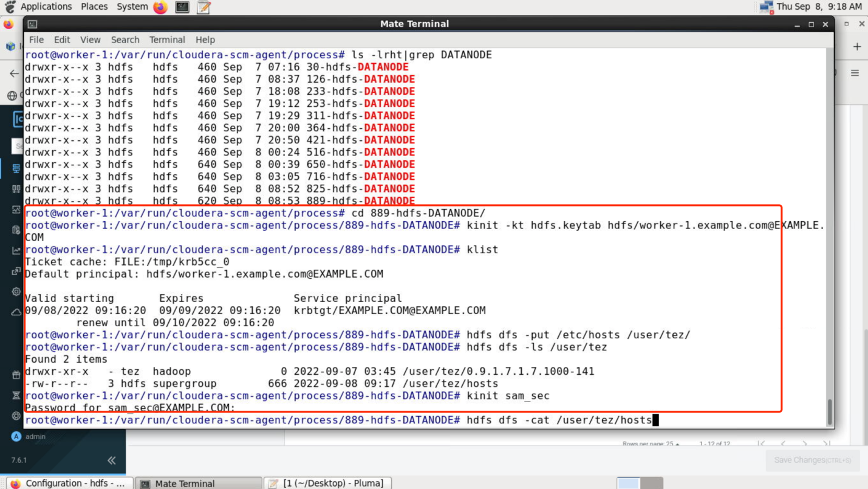Select Mate Terminal in the taskbar
This screenshot has height=489, width=868.
[198, 483]
